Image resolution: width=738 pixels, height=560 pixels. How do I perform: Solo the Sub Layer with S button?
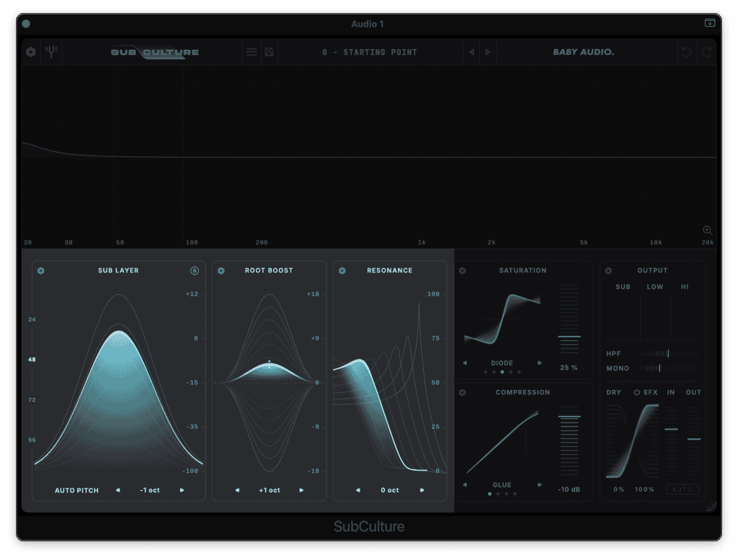195,270
